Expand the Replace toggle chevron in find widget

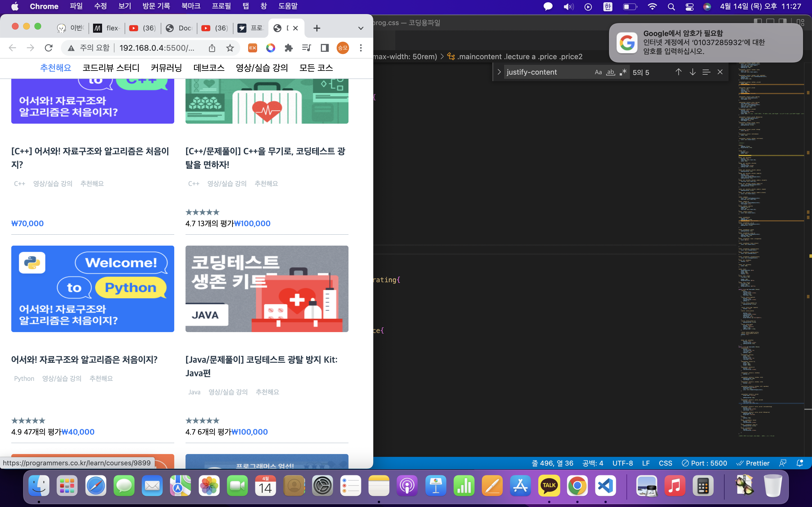point(499,72)
